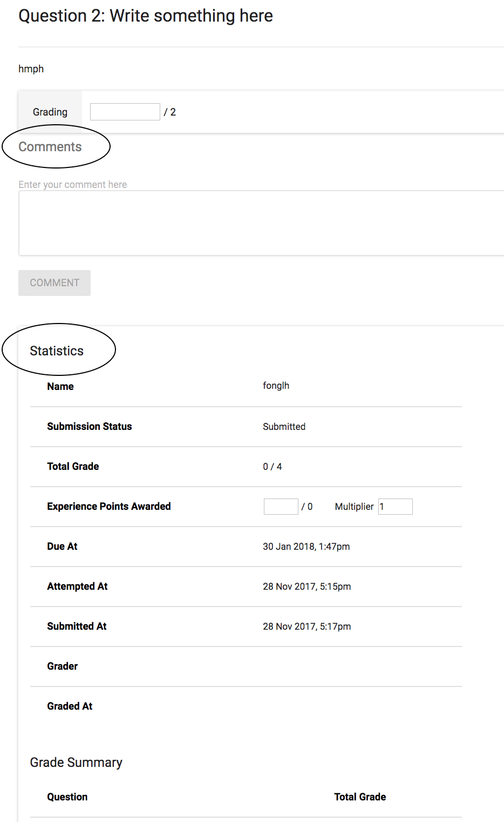Click the Due At date entry

coord(306,546)
